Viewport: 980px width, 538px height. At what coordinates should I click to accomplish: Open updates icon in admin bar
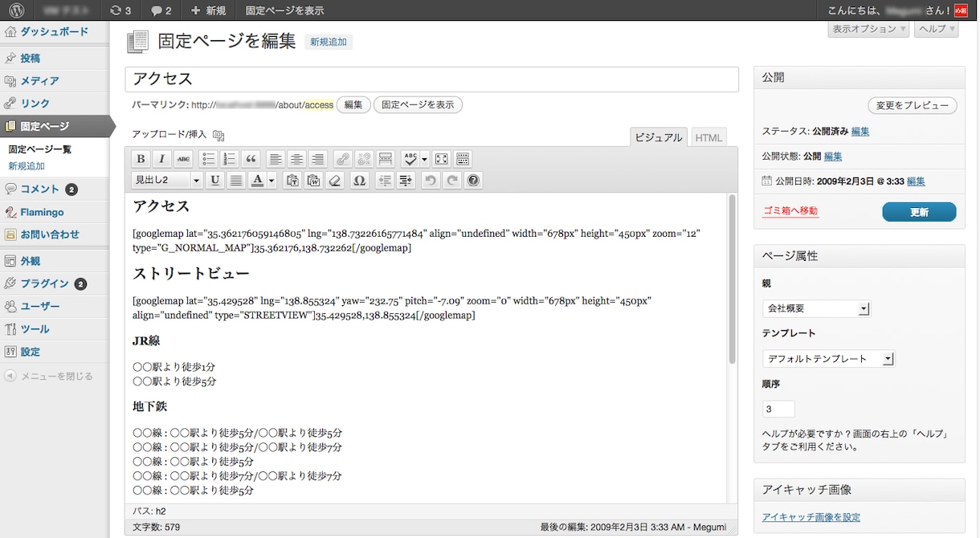tap(120, 10)
